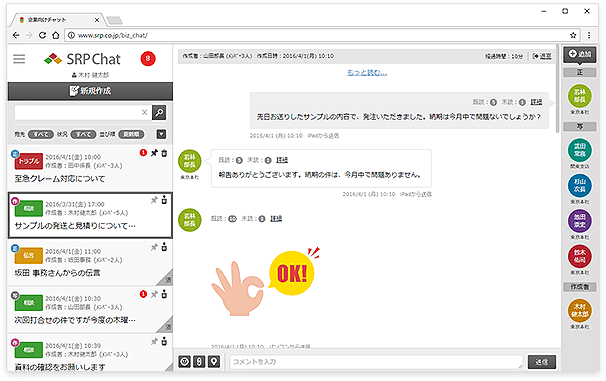Viewport: 606px width, 381px height.
Task: Open the browser three-dot menu
Action: coord(589,35)
